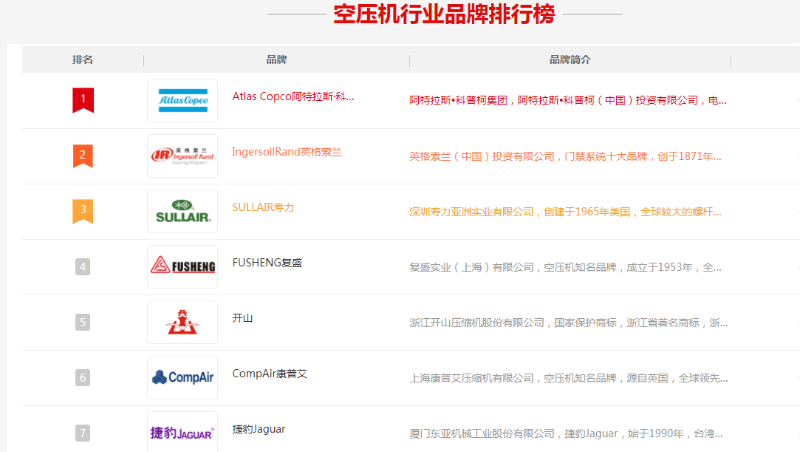Click the 捷豹 Jaguar logo thumbnail
800x452 pixels.
tap(183, 433)
